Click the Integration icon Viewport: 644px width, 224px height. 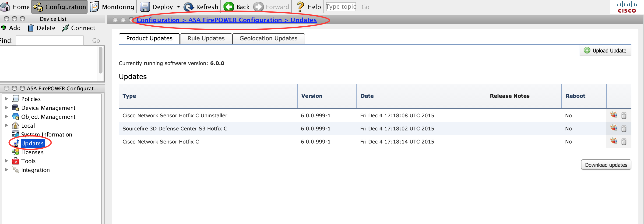[x=15, y=170]
